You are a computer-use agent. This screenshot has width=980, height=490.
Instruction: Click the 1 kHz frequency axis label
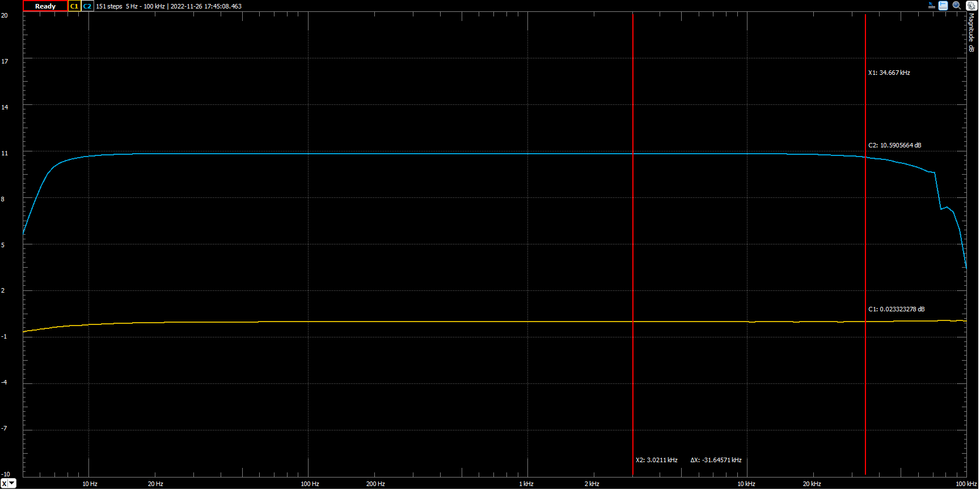coord(526,484)
